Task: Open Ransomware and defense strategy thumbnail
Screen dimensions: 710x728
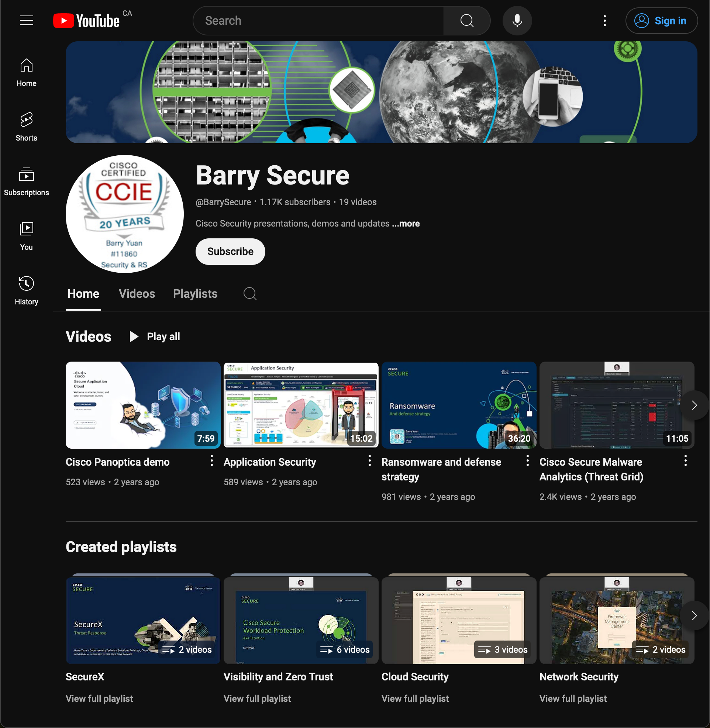Action: (459, 405)
